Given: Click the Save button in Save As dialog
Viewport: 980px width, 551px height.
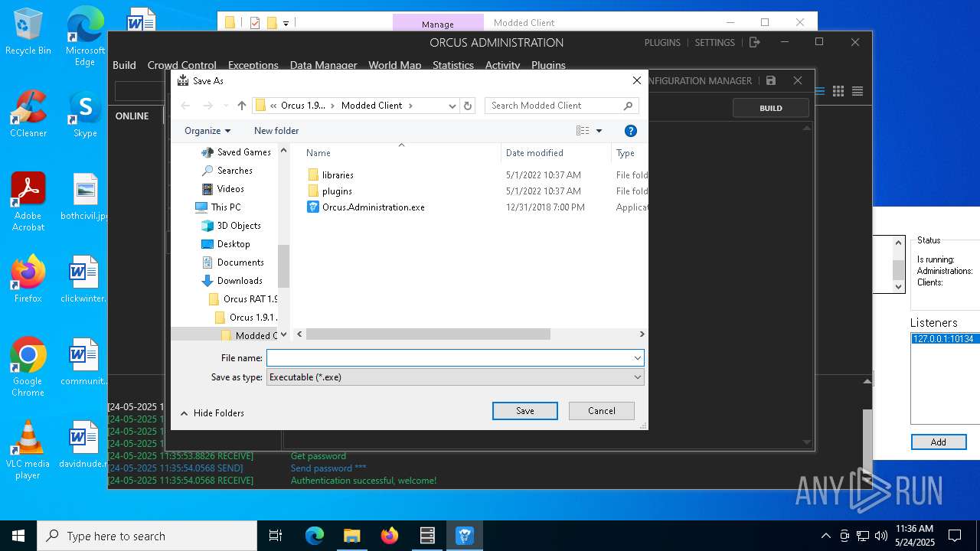Looking at the screenshot, I should click(x=524, y=411).
